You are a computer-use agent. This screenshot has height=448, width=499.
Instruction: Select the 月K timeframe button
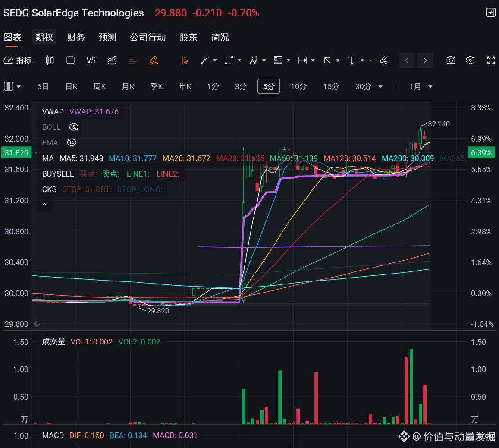[x=128, y=86]
